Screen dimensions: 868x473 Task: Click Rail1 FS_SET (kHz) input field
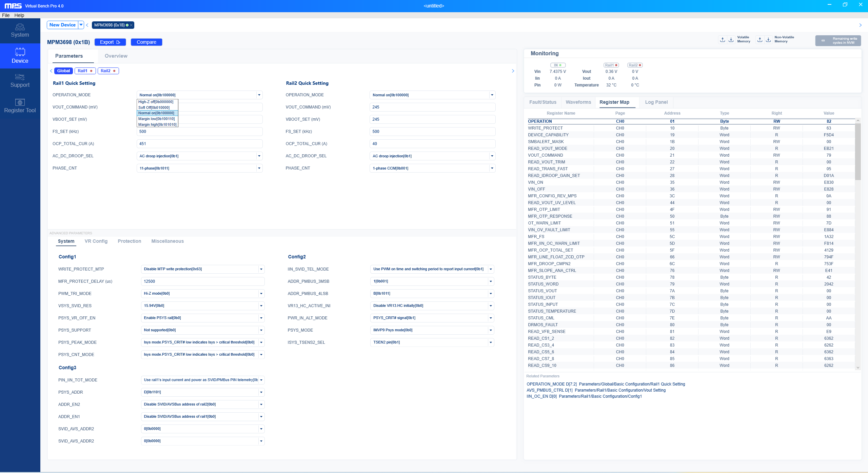coord(199,132)
